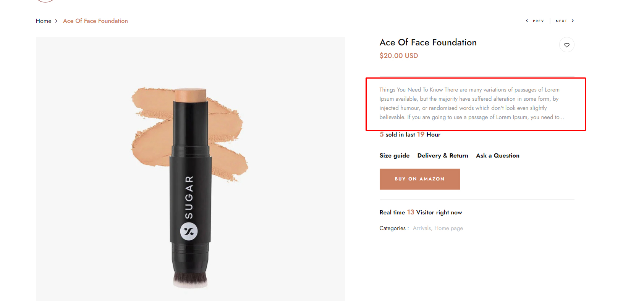Image resolution: width=644 pixels, height=301 pixels.
Task: Open the Ask a Question tab
Action: [498, 156]
